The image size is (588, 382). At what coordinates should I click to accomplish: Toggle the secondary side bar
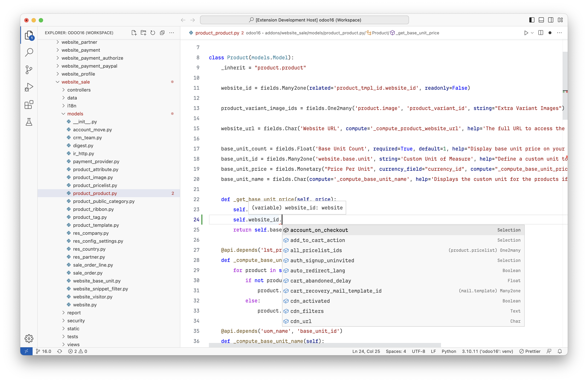[x=551, y=20]
